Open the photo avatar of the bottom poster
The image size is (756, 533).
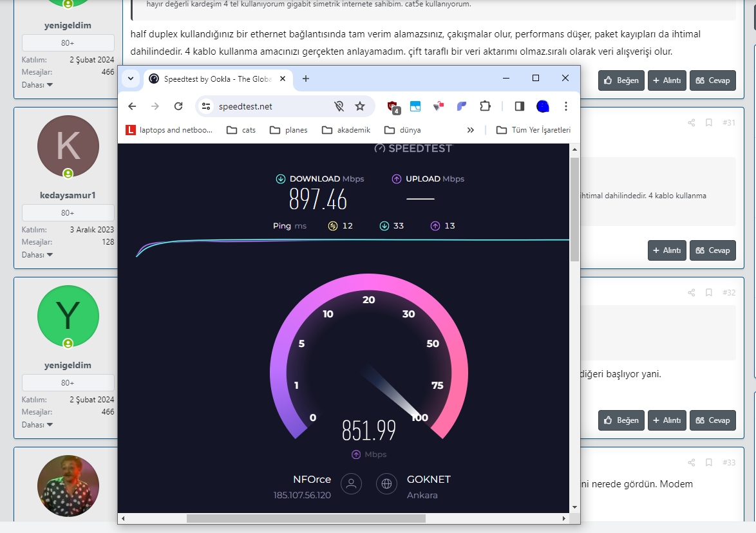[68, 486]
